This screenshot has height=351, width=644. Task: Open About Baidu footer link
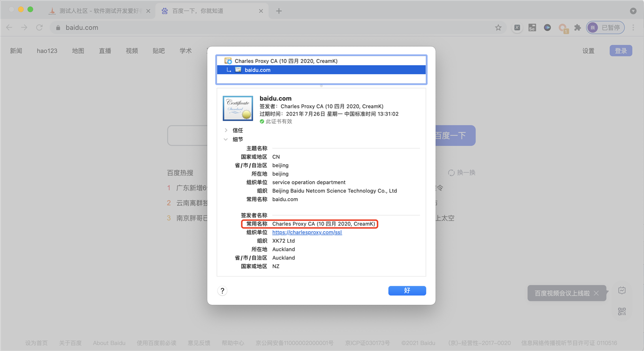click(x=109, y=343)
